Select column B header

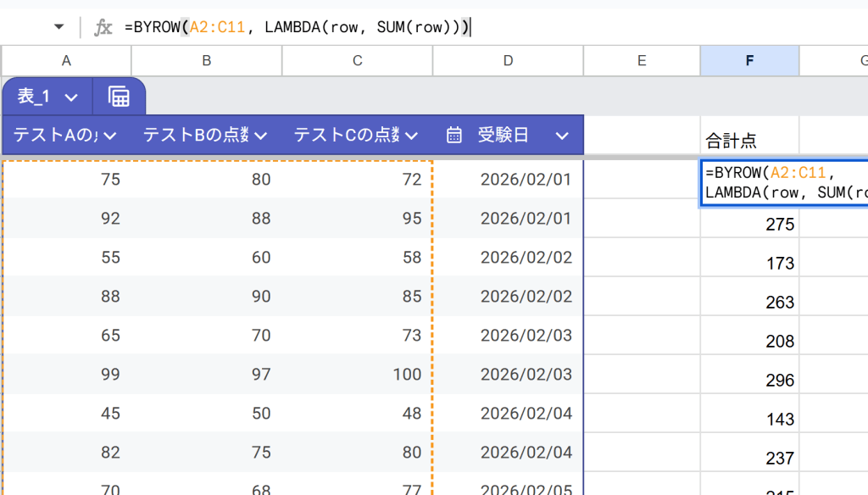click(x=207, y=61)
